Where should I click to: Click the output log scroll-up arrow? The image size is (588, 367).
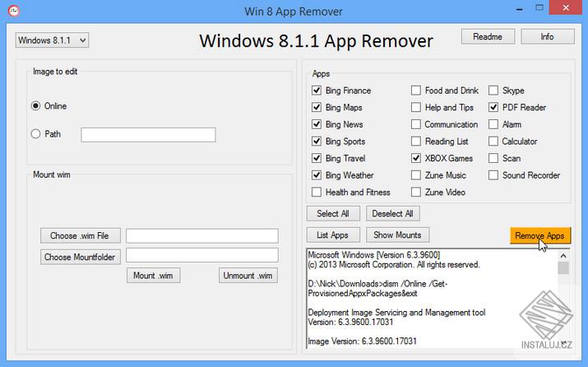pyautogui.click(x=563, y=256)
